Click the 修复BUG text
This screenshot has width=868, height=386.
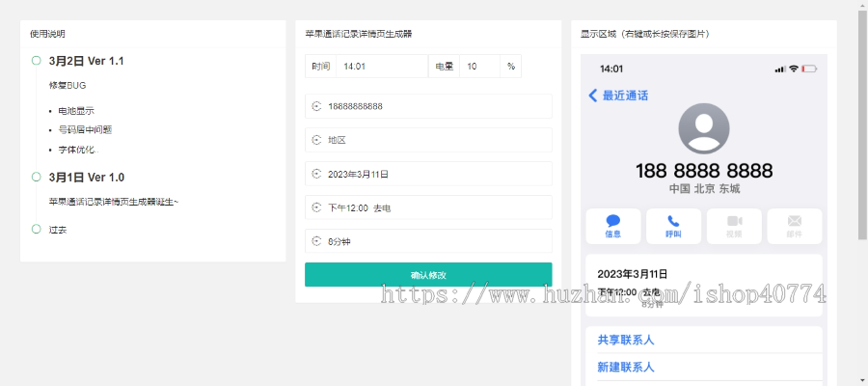click(x=68, y=85)
